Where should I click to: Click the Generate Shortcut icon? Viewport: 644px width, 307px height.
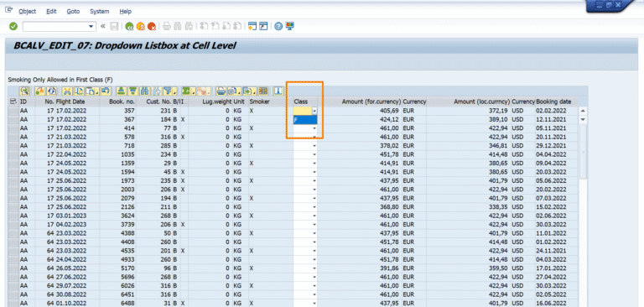click(x=263, y=26)
